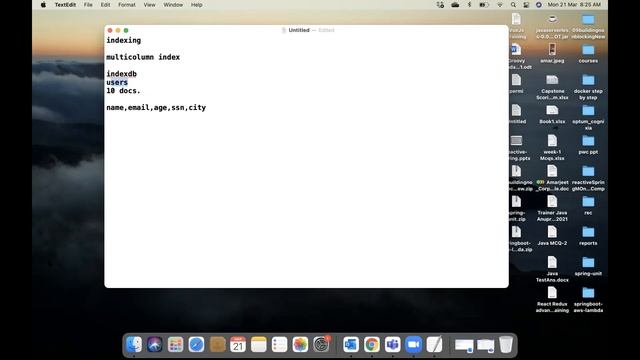This screenshot has width=640, height=360.
Task: Open Wi-Fi status in menu bar
Action: coord(500,5)
